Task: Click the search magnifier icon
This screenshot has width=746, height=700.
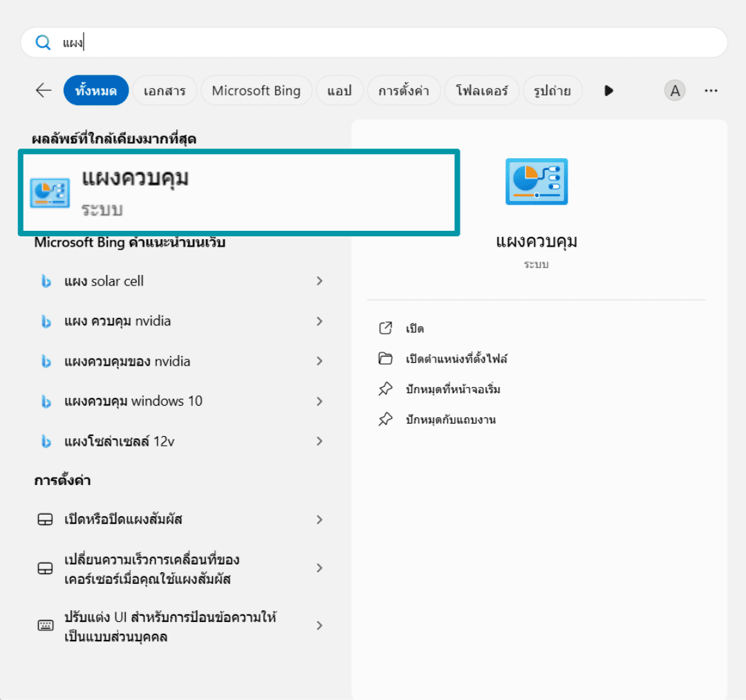Action: (43, 42)
